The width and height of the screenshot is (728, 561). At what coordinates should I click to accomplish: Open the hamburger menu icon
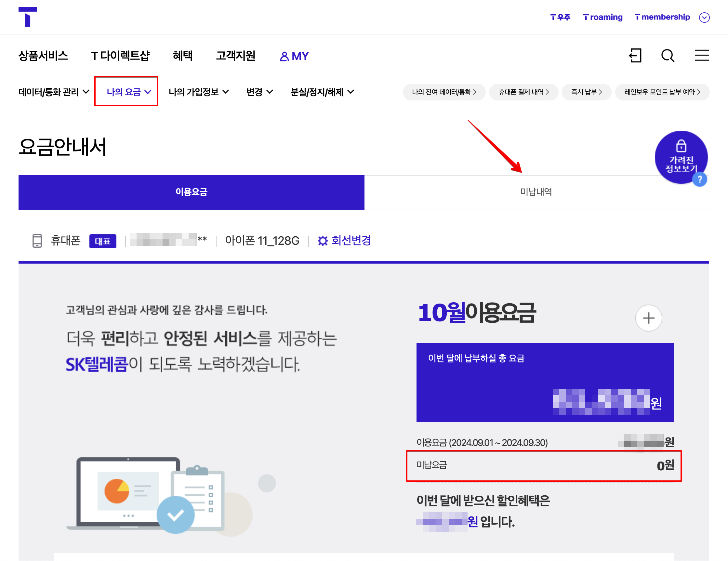[x=702, y=55]
